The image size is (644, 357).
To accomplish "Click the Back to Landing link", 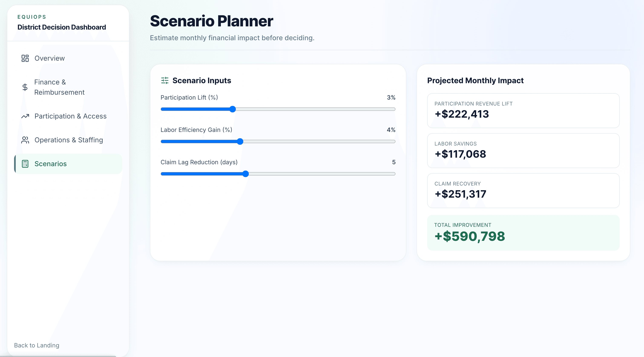I will pyautogui.click(x=36, y=345).
